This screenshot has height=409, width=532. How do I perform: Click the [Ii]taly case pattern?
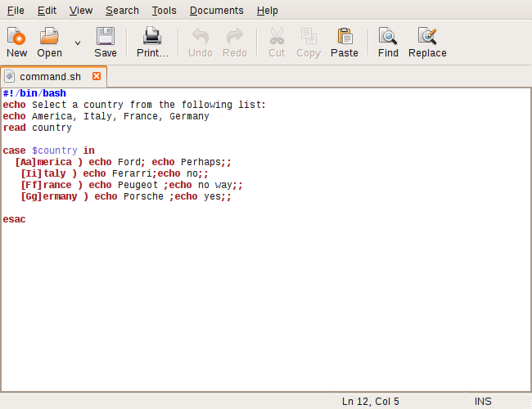[43, 173]
